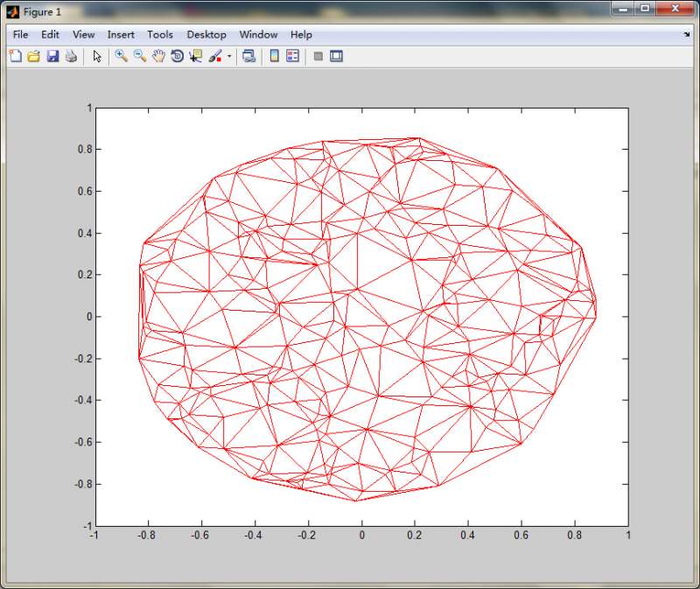700x589 pixels.
Task: Print the figure using printer icon
Action: [x=71, y=56]
